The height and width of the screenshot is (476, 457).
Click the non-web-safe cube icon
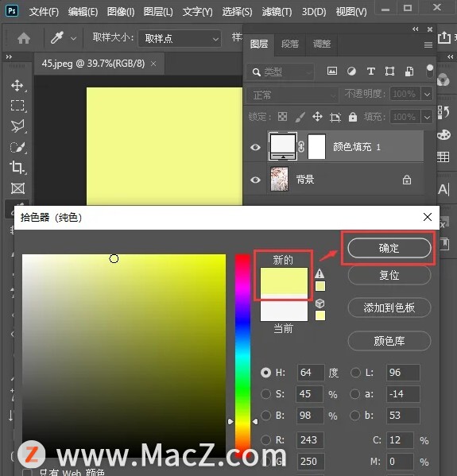tap(320, 303)
